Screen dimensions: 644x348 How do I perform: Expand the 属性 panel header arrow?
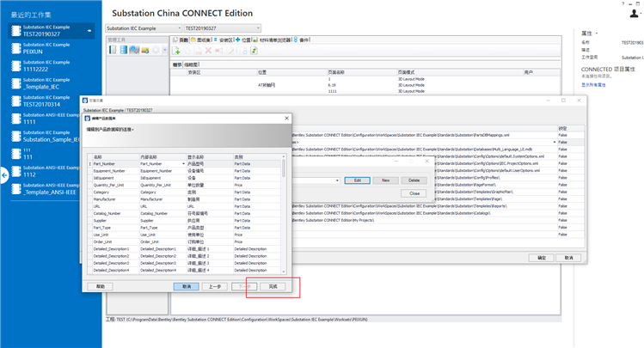597,34
